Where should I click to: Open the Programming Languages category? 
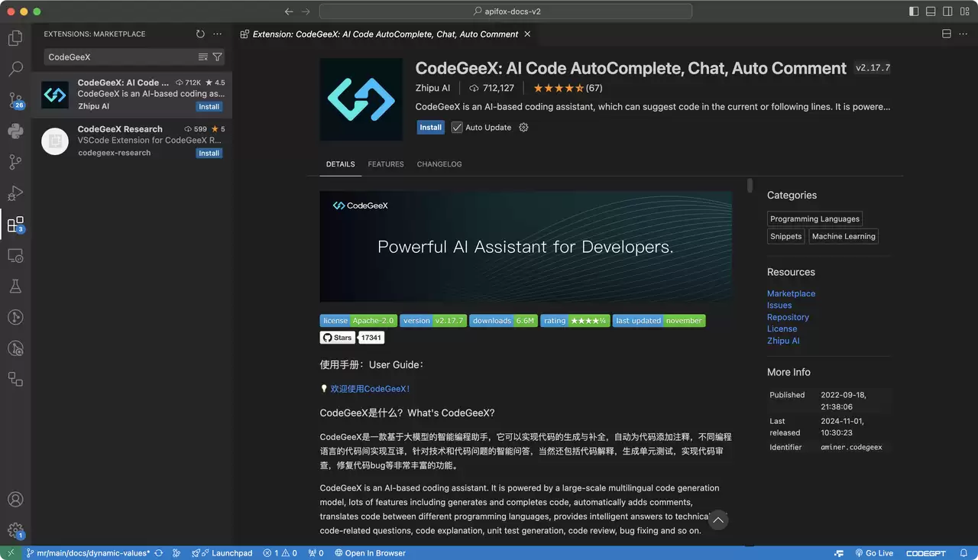point(814,218)
